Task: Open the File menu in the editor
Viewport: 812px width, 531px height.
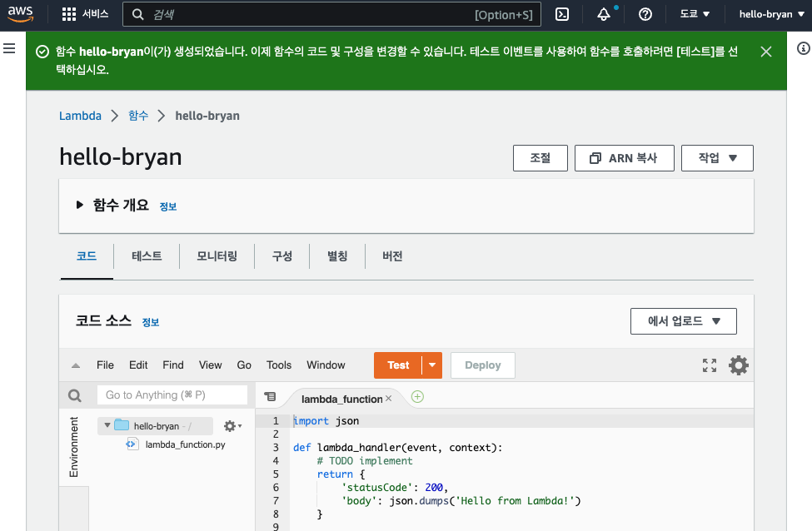Action: click(x=105, y=365)
